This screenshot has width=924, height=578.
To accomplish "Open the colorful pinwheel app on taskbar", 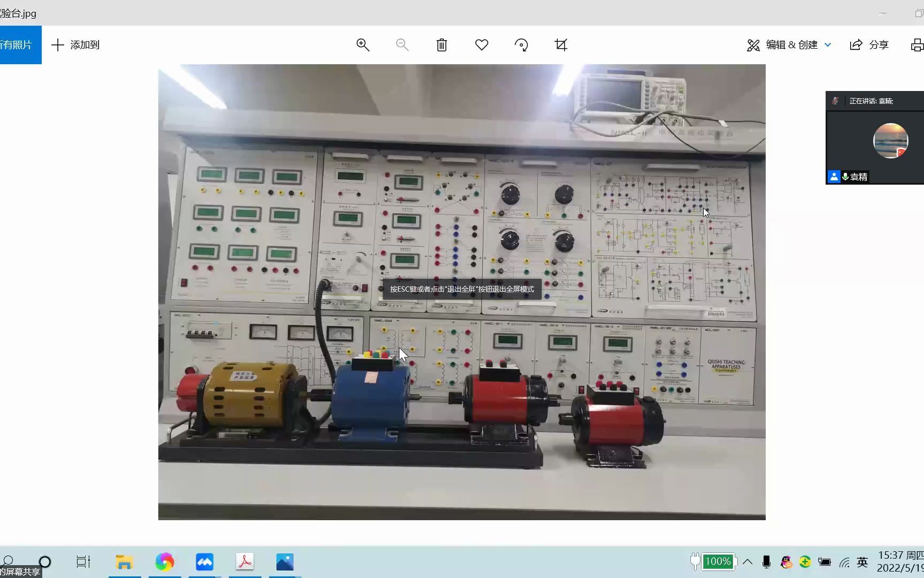I will 165,562.
